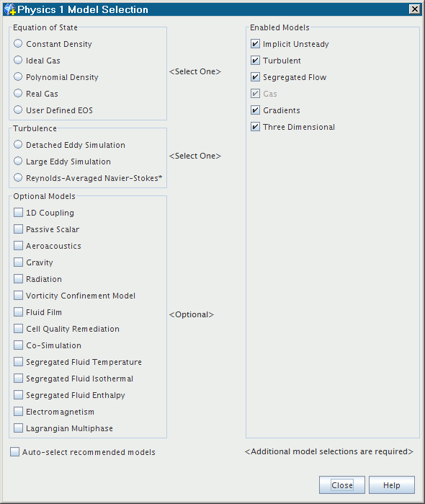
Task: Click the Close button
Action: pyautogui.click(x=341, y=485)
